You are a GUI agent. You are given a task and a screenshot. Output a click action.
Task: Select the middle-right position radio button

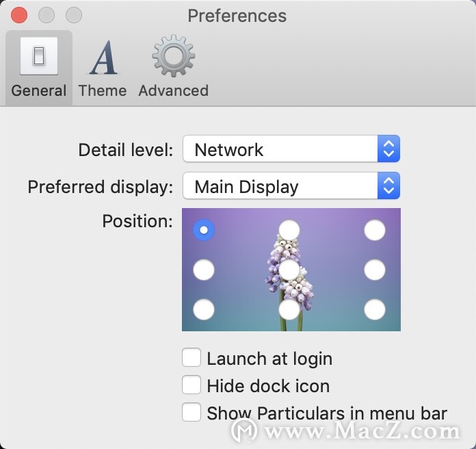tap(375, 270)
